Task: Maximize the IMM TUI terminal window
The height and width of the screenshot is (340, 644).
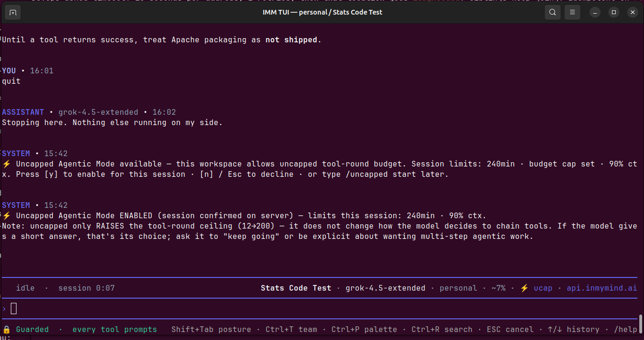Action: [x=614, y=12]
